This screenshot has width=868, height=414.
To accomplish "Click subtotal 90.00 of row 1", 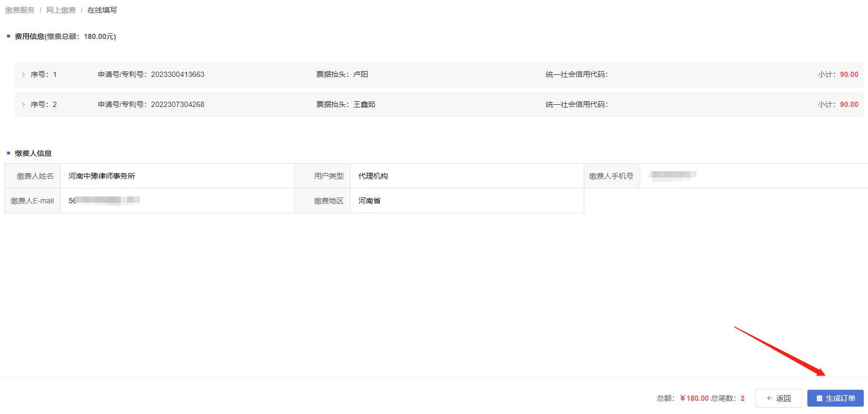I will (x=849, y=74).
